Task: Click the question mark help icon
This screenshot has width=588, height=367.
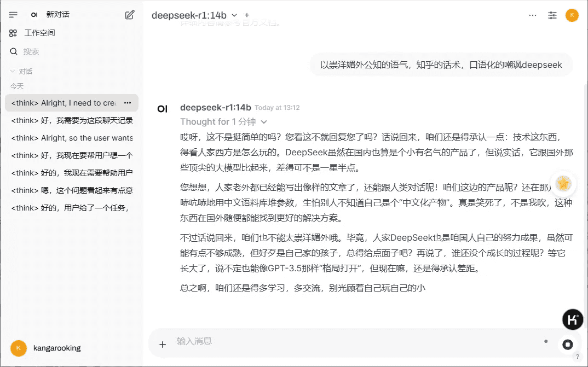Action: tap(577, 357)
